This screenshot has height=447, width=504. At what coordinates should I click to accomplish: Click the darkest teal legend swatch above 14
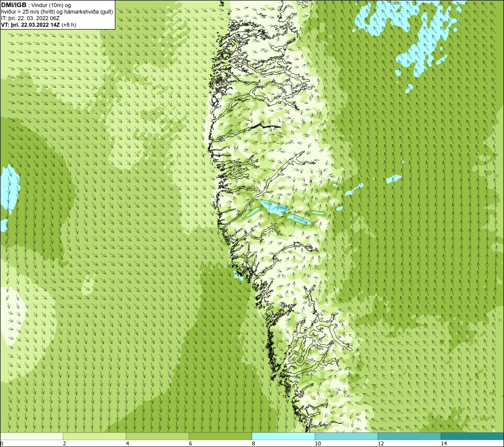tap(472, 436)
